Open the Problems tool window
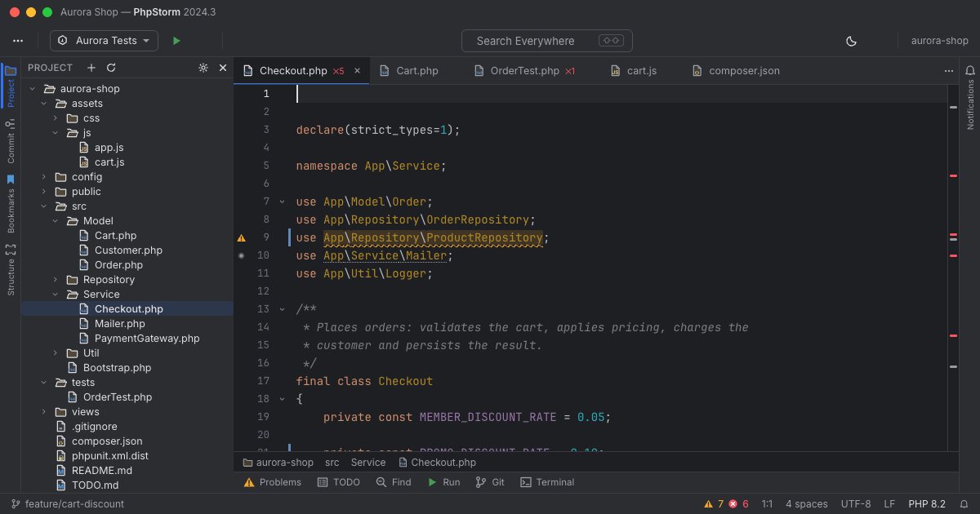 pos(272,482)
